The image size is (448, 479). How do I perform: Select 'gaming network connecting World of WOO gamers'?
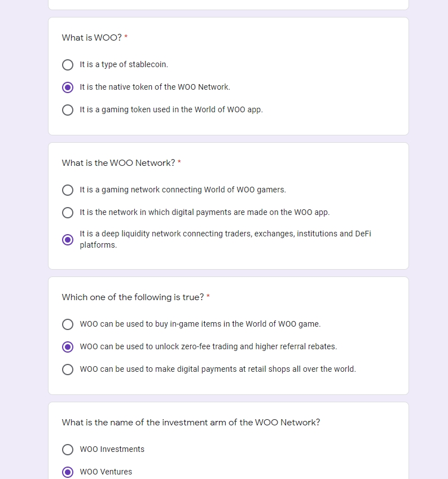tap(68, 190)
